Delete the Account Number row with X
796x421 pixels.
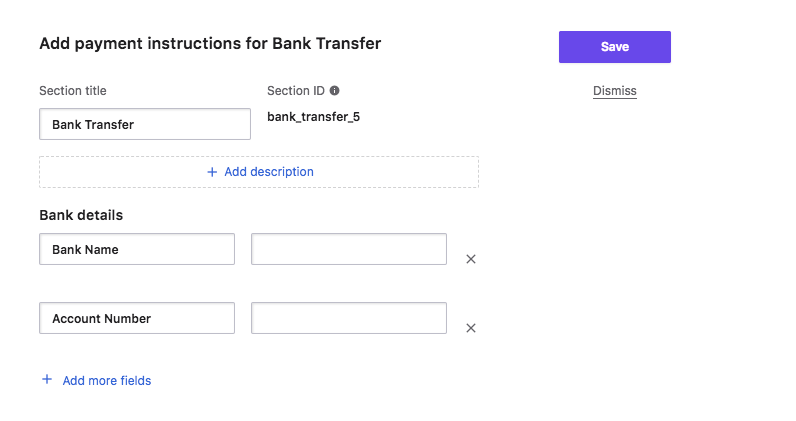coord(471,328)
